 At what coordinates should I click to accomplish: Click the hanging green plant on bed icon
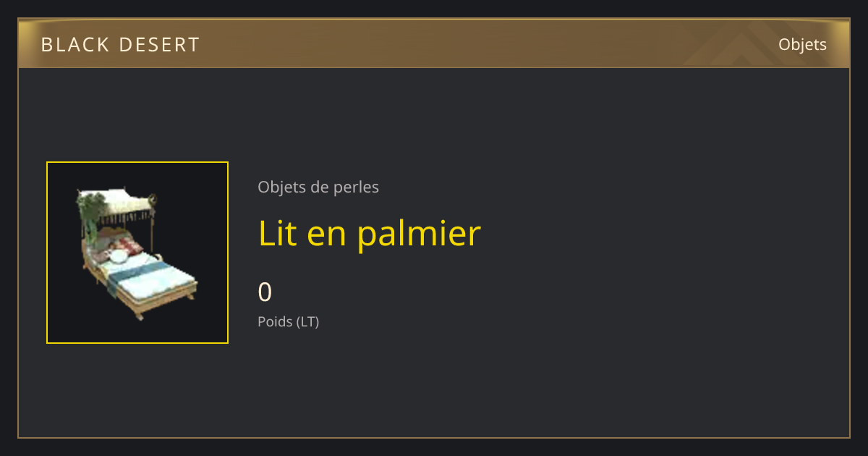click(90, 216)
